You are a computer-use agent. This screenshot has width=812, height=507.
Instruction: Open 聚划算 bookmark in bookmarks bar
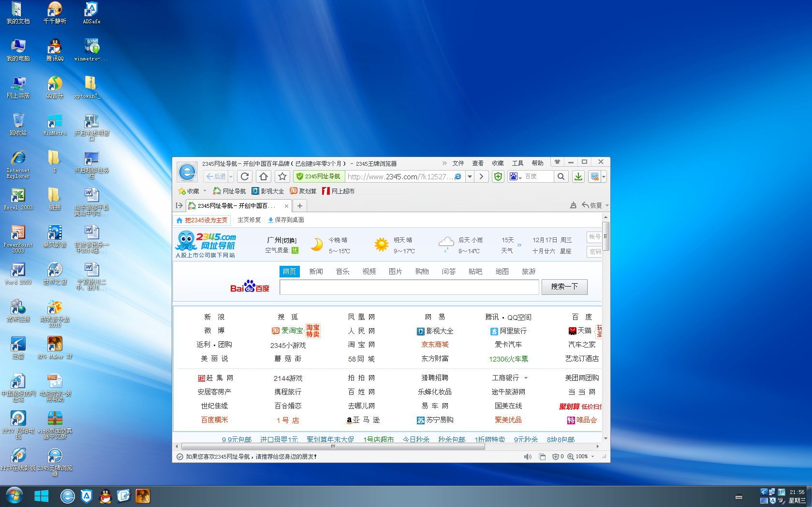click(303, 191)
